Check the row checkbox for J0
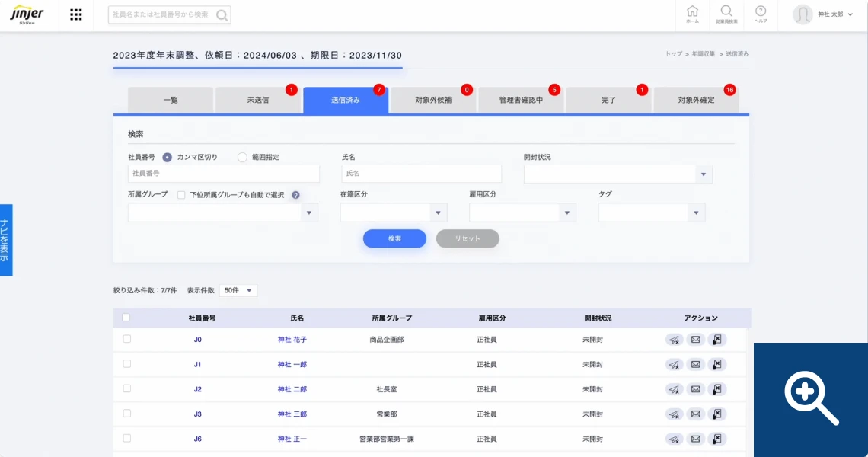 (126, 339)
